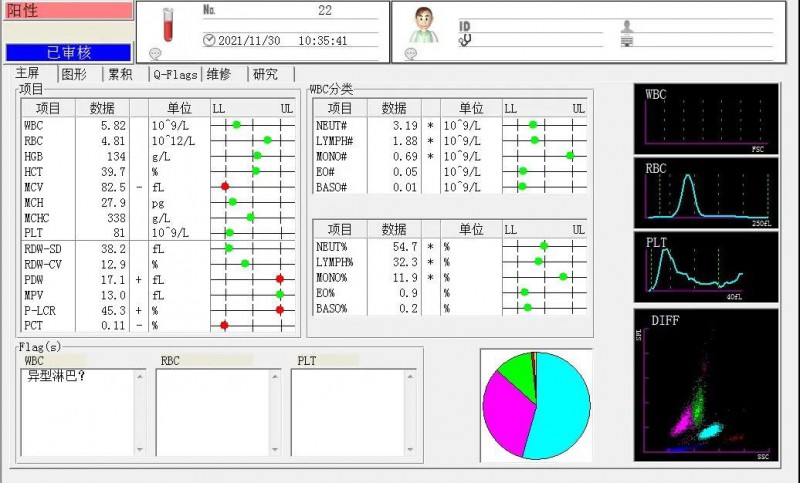Select the PCT row value 0.11

(113, 325)
